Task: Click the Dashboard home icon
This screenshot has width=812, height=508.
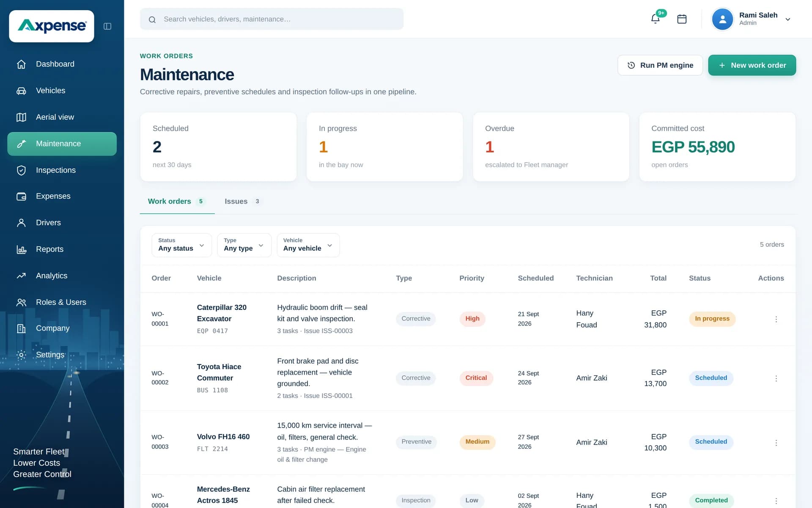Action: 21,64
